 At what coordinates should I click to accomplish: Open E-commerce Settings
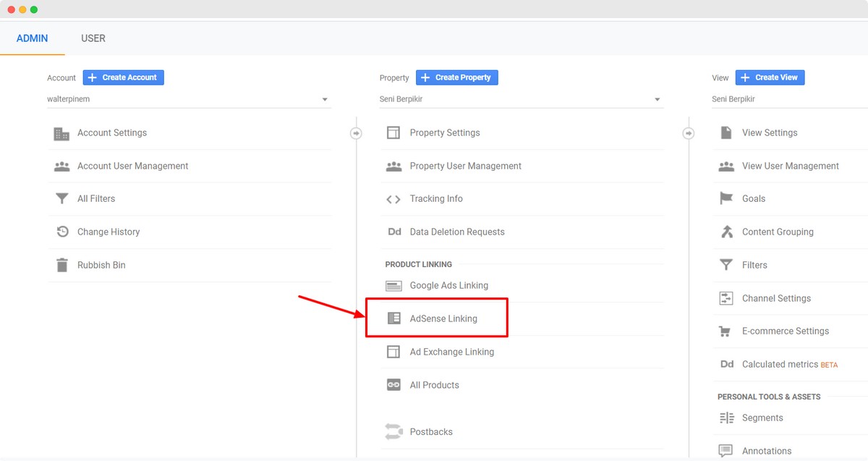(786, 331)
